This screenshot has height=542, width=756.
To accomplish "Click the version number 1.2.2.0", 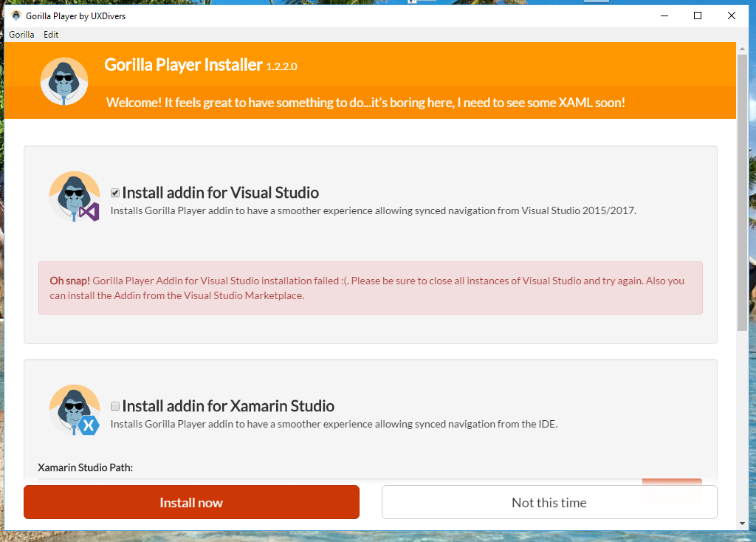I will 281,66.
